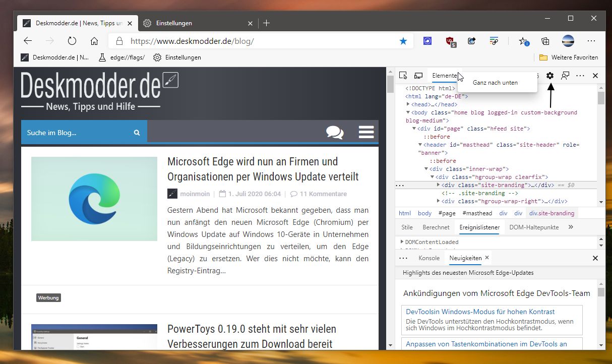The image size is (612, 364).
Task: Open the Favorites list icon with star
Action: [x=524, y=41]
